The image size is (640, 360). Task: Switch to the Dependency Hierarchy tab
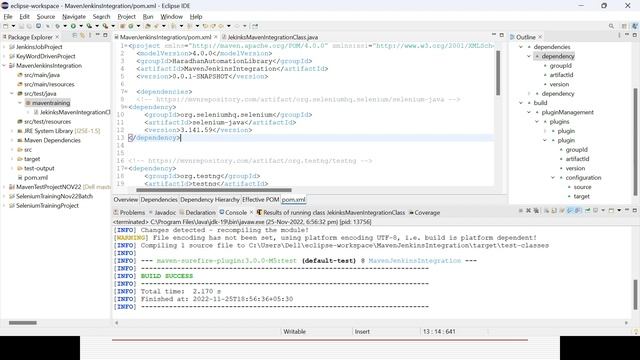click(210, 200)
